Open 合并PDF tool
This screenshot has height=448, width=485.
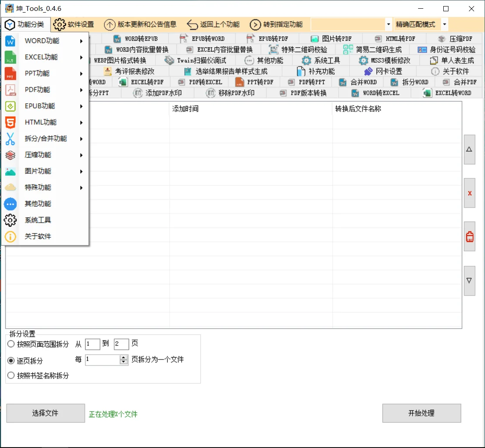[x=460, y=82]
